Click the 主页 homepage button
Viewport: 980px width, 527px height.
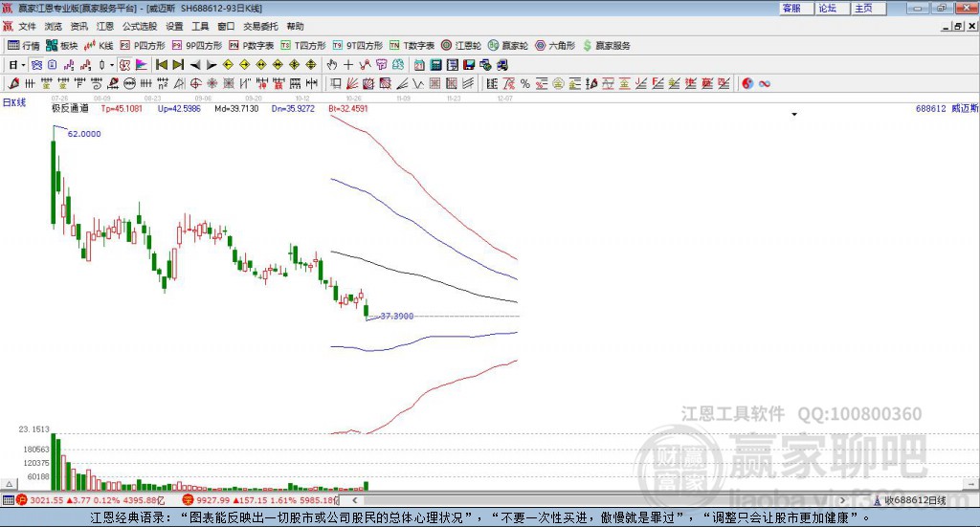click(x=868, y=8)
